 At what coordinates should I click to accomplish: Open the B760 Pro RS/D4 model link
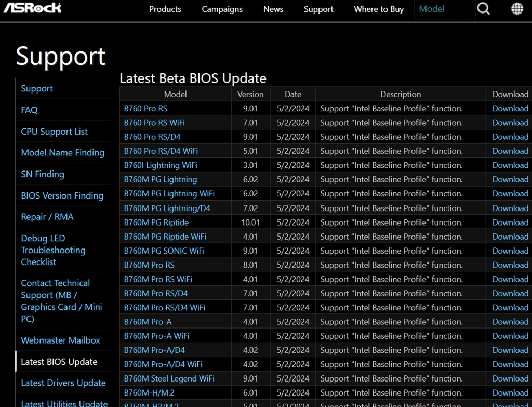click(x=152, y=137)
